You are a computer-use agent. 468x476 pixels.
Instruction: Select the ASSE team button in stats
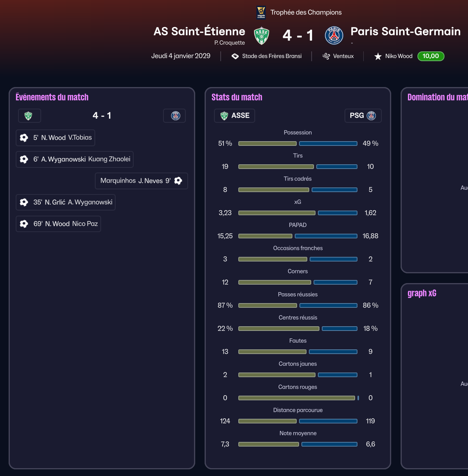pos(234,116)
